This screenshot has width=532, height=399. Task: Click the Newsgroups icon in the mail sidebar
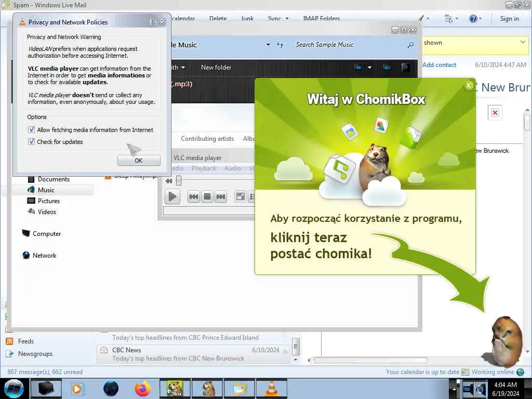click(9, 353)
